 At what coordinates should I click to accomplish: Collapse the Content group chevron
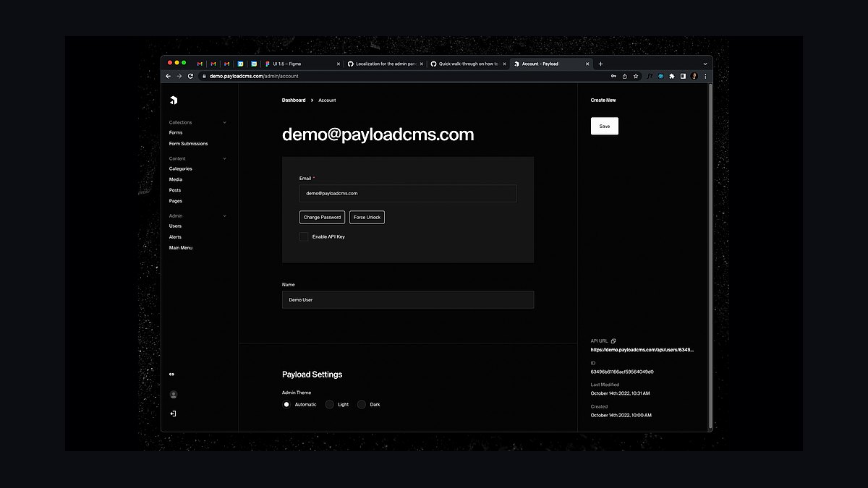pyautogui.click(x=224, y=158)
